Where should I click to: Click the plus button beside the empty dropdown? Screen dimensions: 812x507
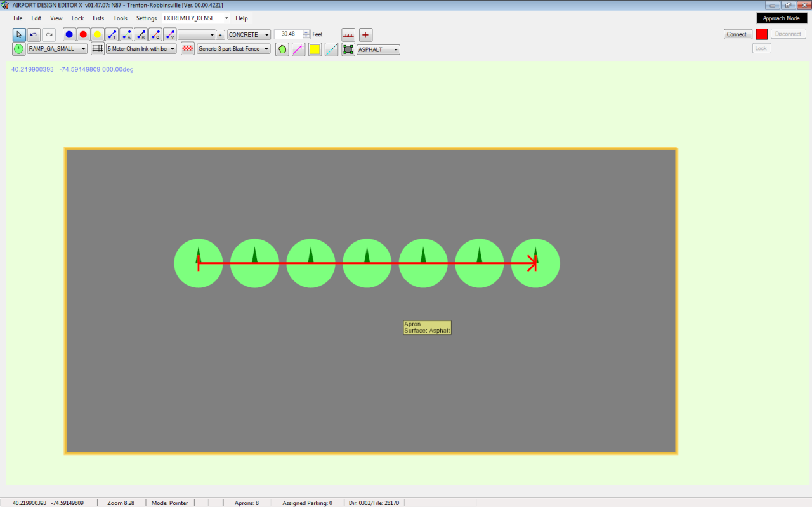220,35
